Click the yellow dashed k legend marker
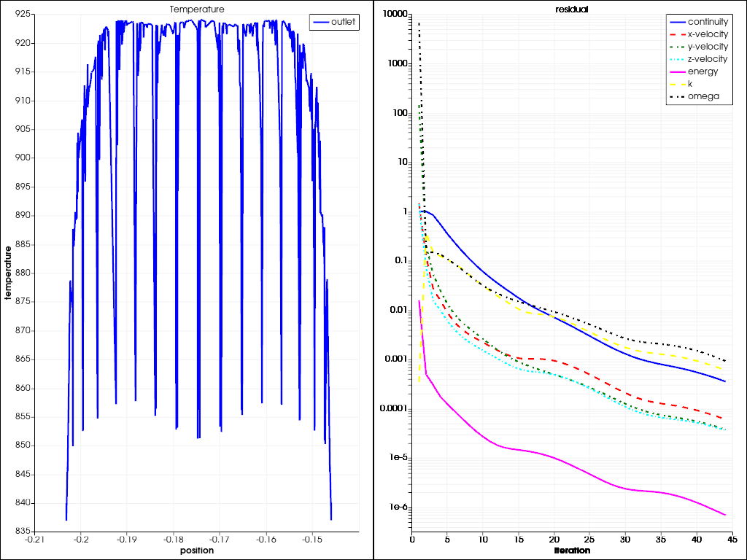The height and width of the screenshot is (560, 747). 678,83
